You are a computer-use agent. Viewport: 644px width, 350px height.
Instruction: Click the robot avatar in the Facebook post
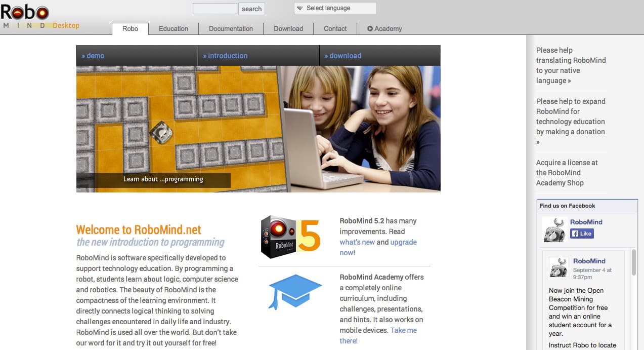[559, 267]
